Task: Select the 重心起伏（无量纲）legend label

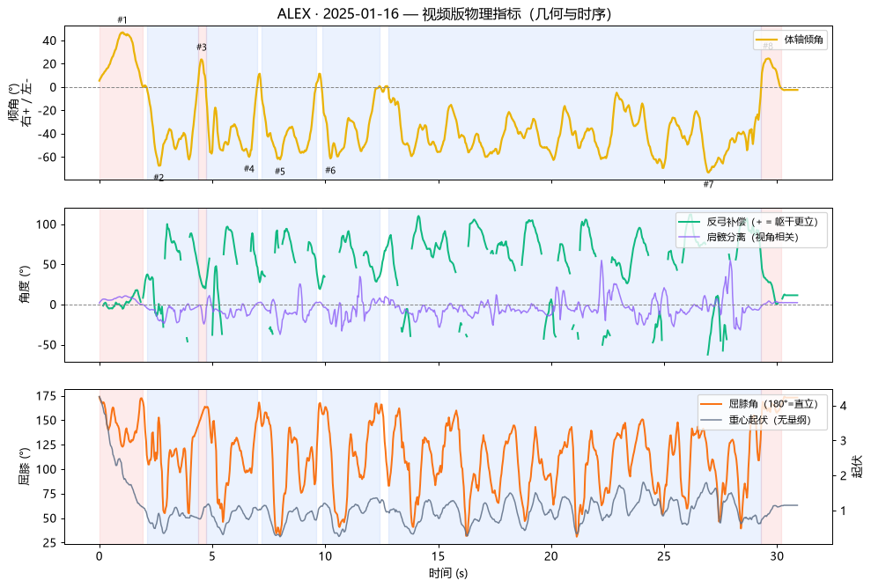Action: click(770, 420)
